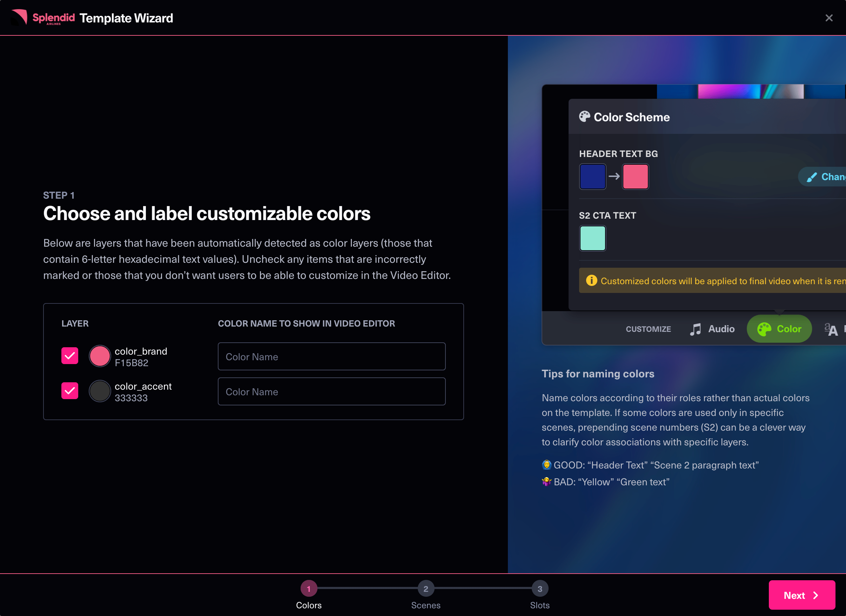Click the mint S2 CTA Text swatch
846x616 pixels.
(x=592, y=238)
